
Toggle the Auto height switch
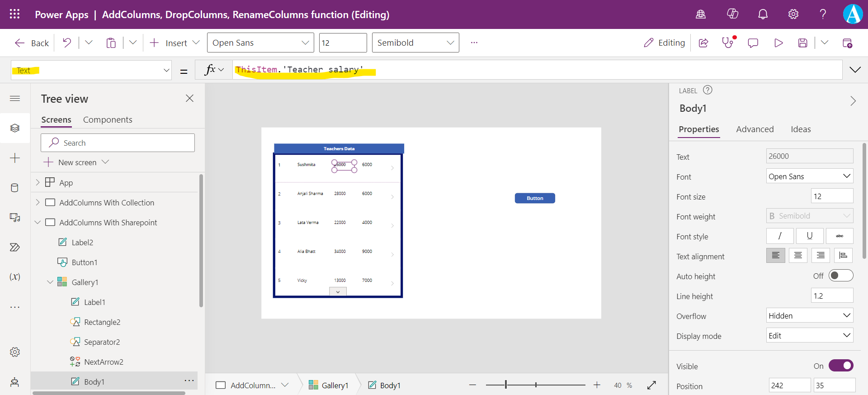(840, 276)
